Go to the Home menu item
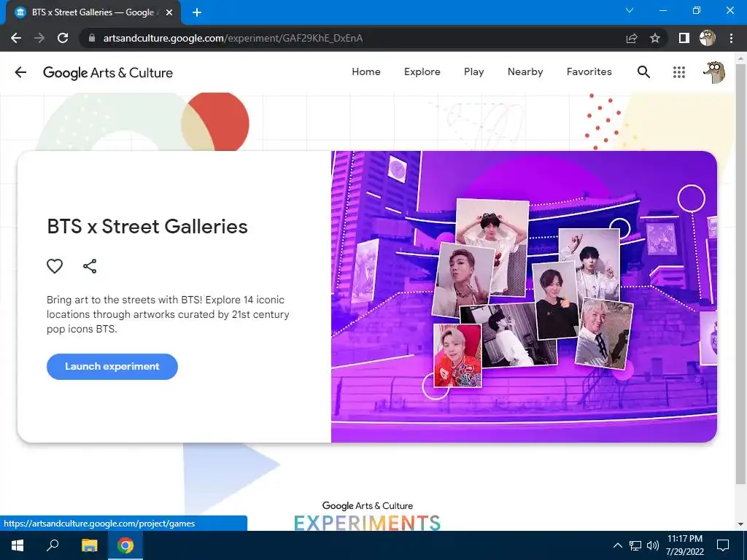 point(366,72)
